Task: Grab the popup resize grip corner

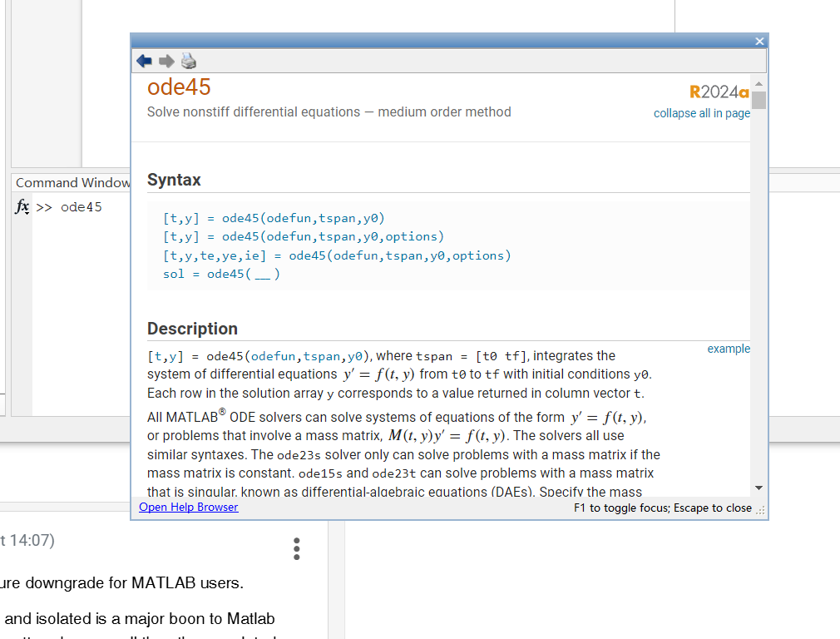Action: [x=760, y=510]
